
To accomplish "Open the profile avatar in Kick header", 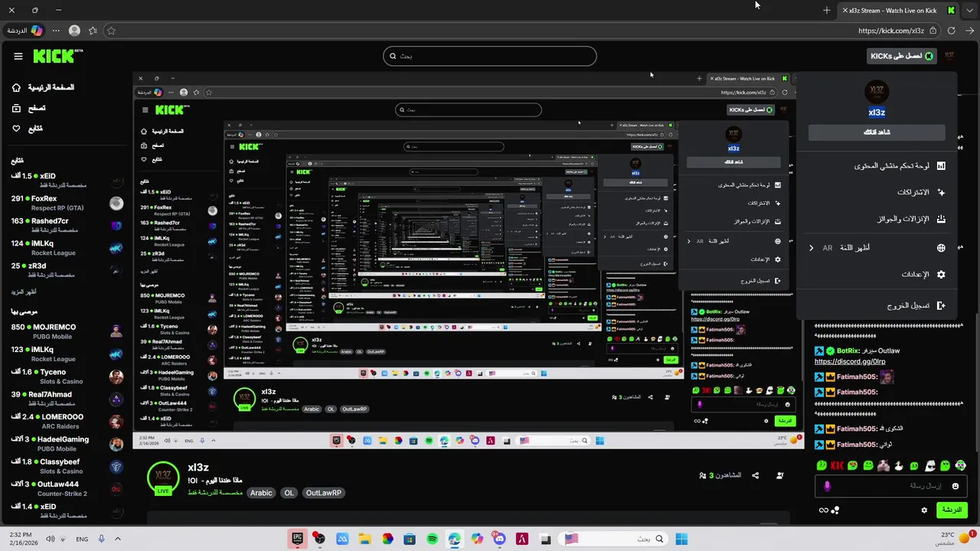I will coord(949,56).
